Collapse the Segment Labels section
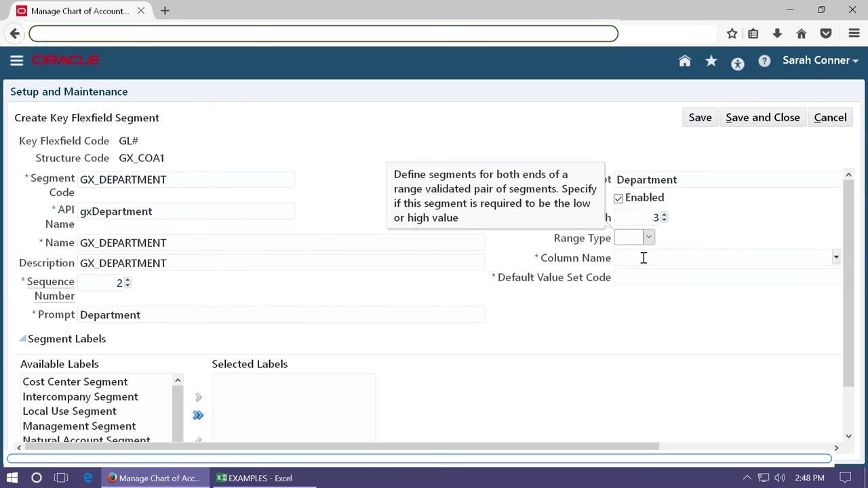 click(x=22, y=339)
